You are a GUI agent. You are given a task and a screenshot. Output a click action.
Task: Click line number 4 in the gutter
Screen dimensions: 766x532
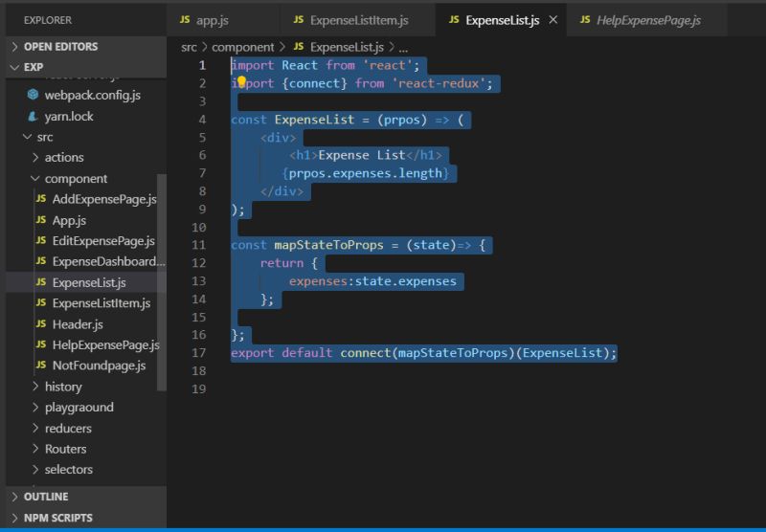coord(202,119)
